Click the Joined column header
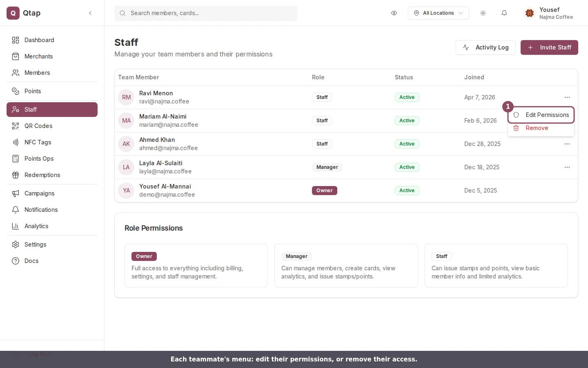The image size is (588, 368). pyautogui.click(x=474, y=77)
